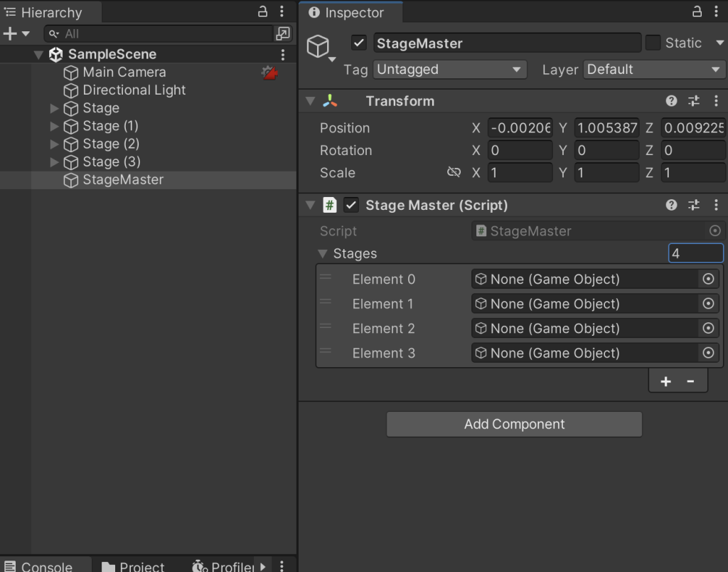Open the Tag dropdown showing Untagged
Screen dimensions: 728x572
coord(449,70)
